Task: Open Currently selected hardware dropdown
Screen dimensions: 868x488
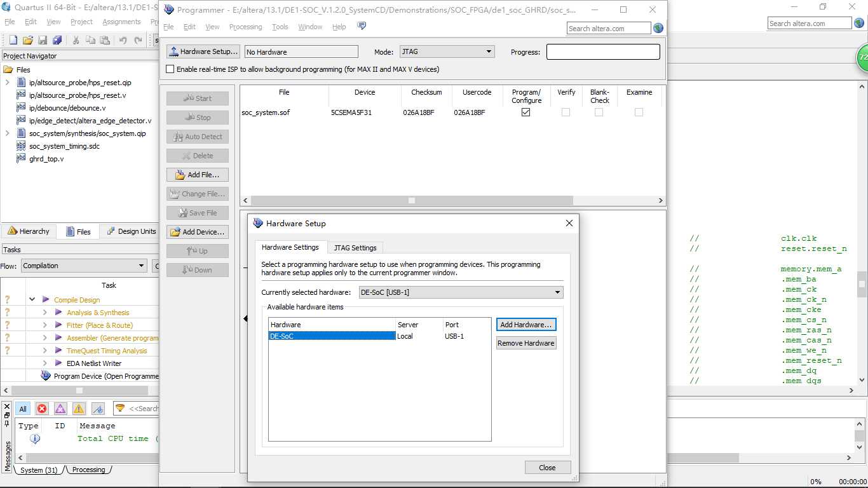Action: 461,292
